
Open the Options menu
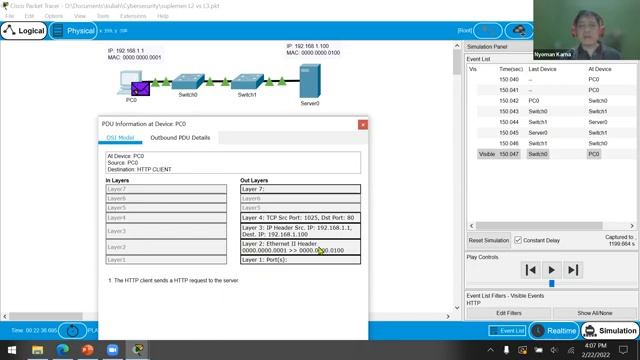click(54, 16)
